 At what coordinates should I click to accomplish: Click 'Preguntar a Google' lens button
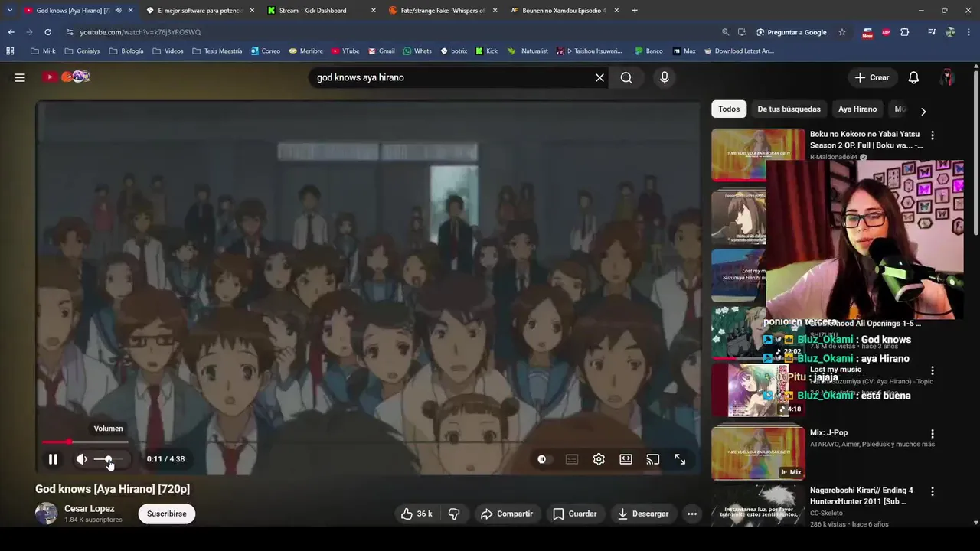coord(792,32)
